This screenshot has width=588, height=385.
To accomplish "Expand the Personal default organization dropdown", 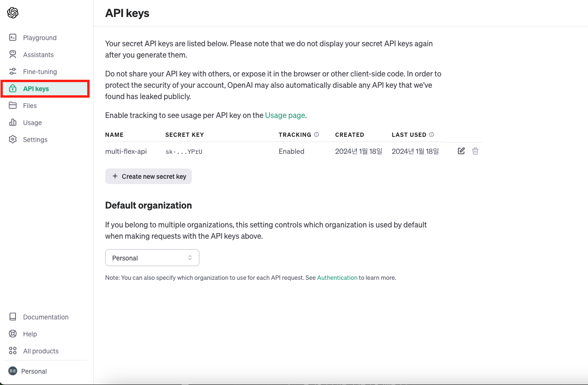I will click(152, 258).
